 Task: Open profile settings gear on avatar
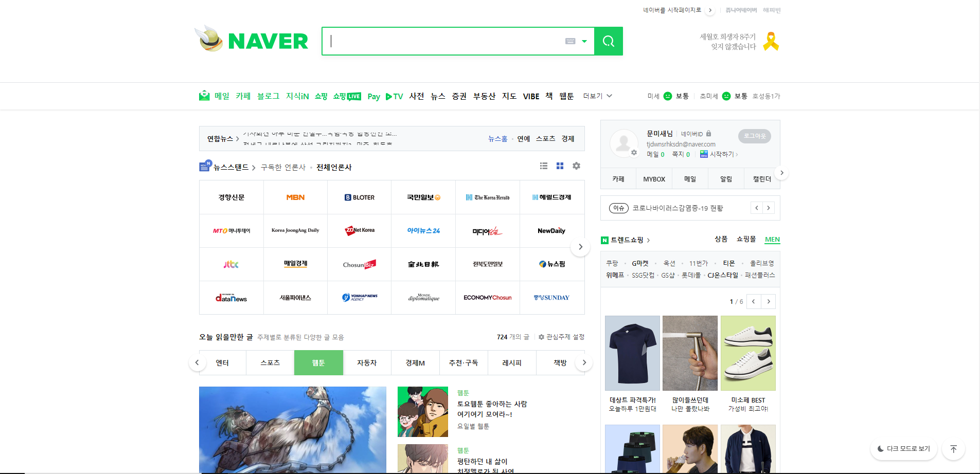click(634, 153)
